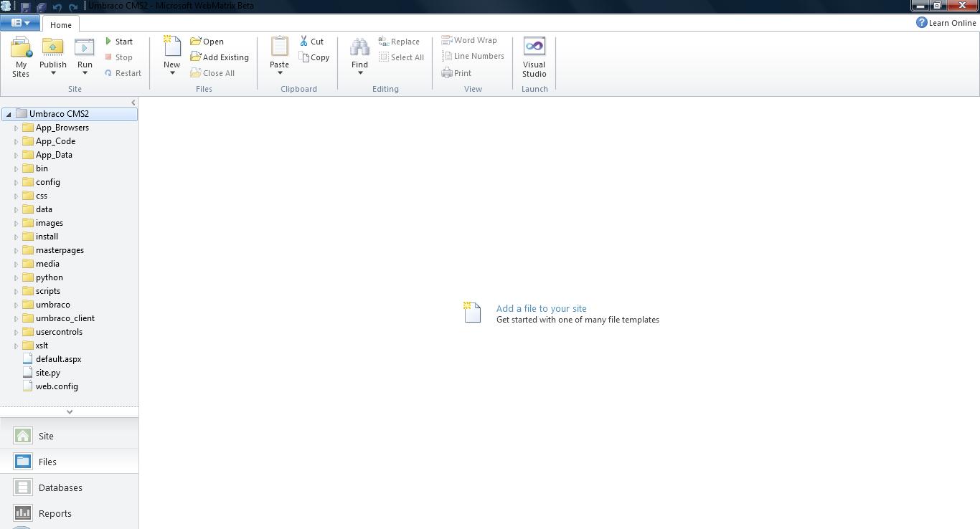Open the application menu button

pos(20,23)
